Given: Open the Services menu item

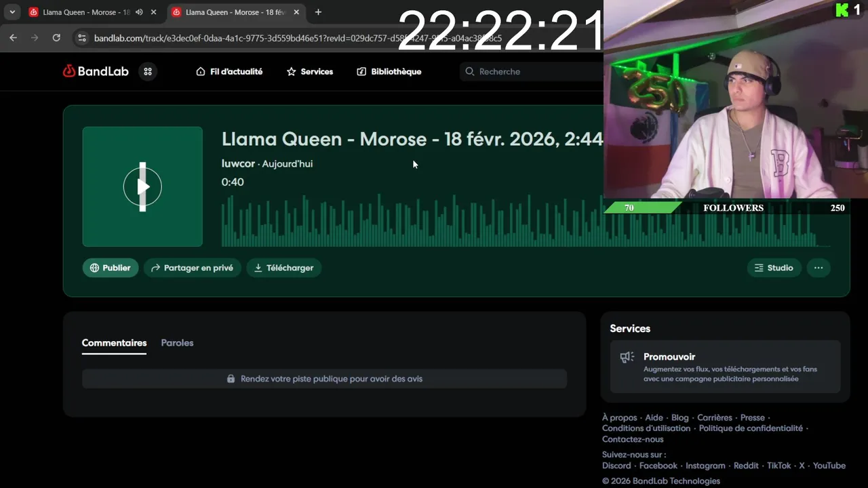Looking at the screenshot, I should pos(310,71).
